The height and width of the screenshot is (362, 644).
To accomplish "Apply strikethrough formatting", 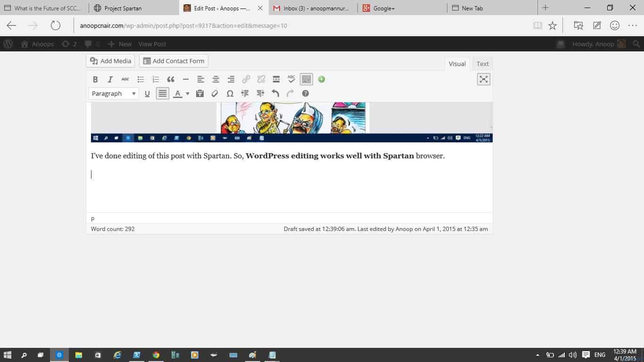I will pos(125,79).
